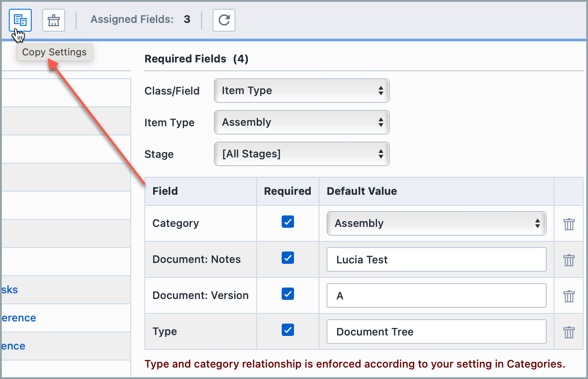Click the Copy Settings toolbar icon
The image size is (588, 379).
(19, 20)
